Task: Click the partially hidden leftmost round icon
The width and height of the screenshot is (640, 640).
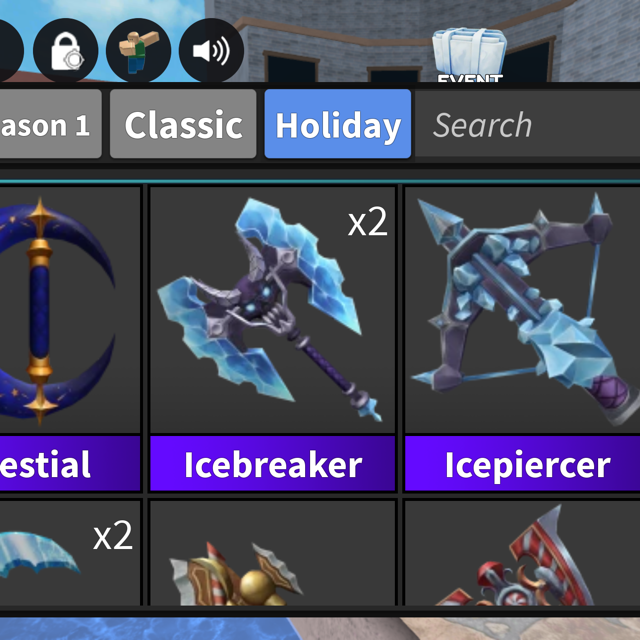Action: tap(9, 50)
